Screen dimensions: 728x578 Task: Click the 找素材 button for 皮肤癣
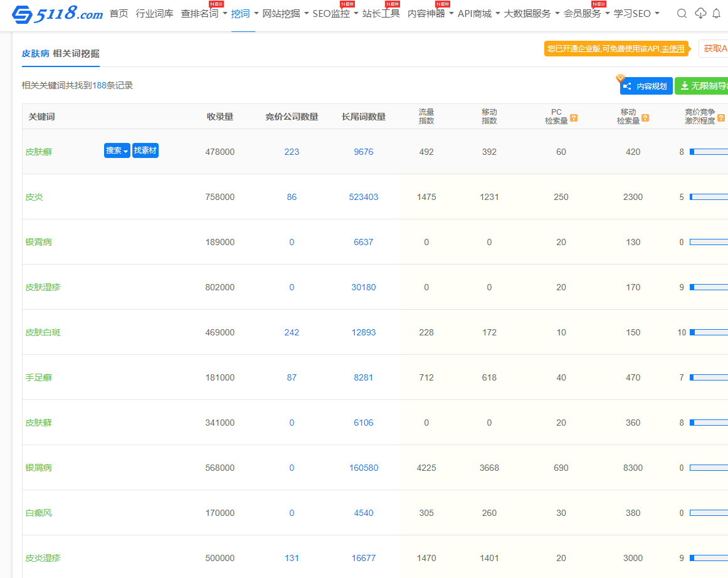[145, 150]
